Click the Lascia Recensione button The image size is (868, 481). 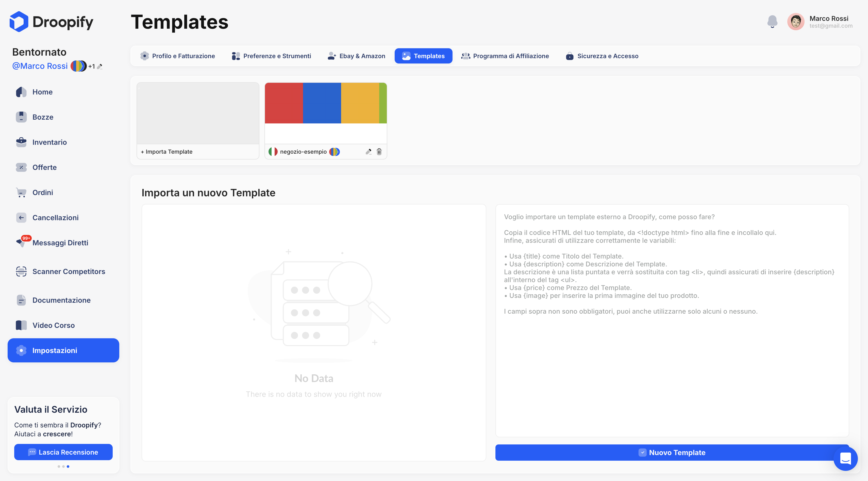[x=63, y=452]
